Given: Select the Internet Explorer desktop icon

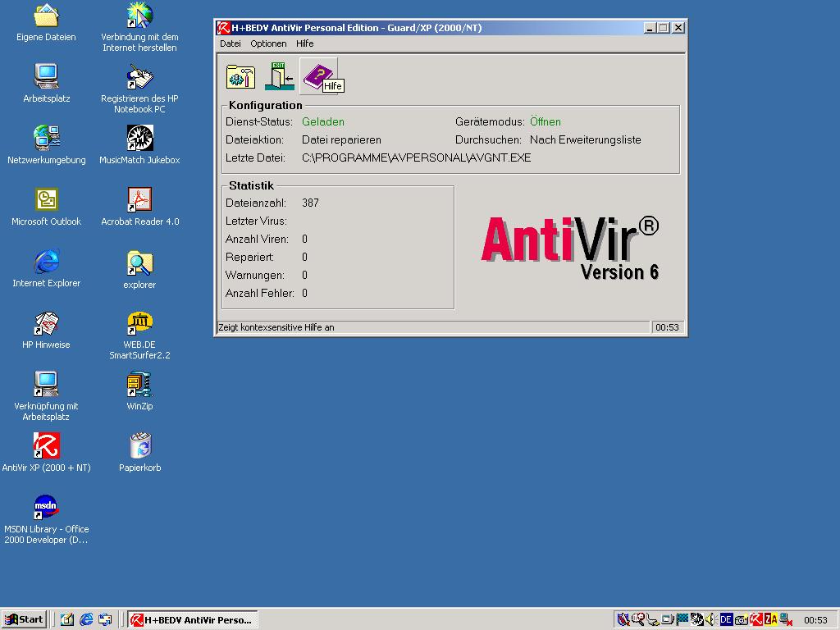Looking at the screenshot, I should click(47, 268).
